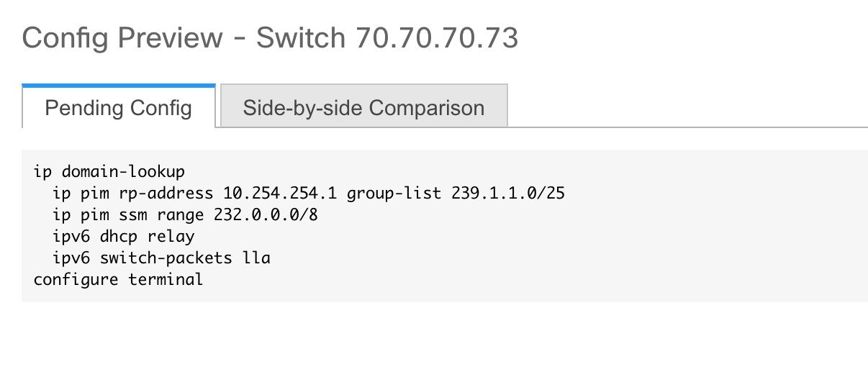This screenshot has width=868, height=390.
Task: Click the "configure terminal" line
Action: coord(119,278)
